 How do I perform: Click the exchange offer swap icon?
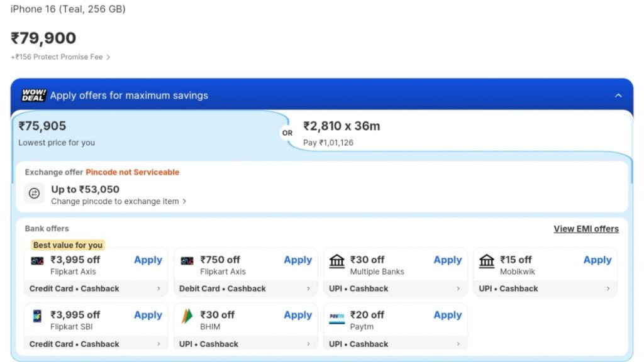[35, 194]
